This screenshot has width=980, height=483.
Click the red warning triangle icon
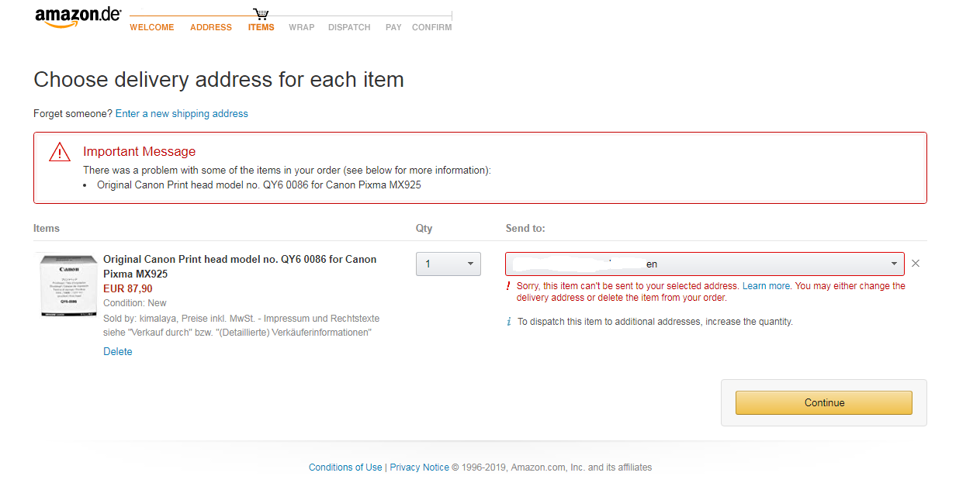60,152
